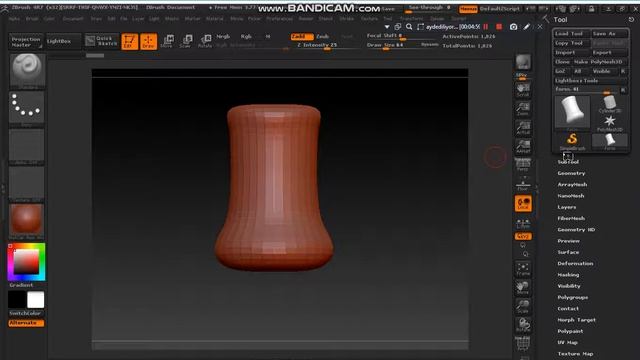Screen dimensions: 640x360
Task: Open the red material sphere picker
Action: [x=27, y=221]
